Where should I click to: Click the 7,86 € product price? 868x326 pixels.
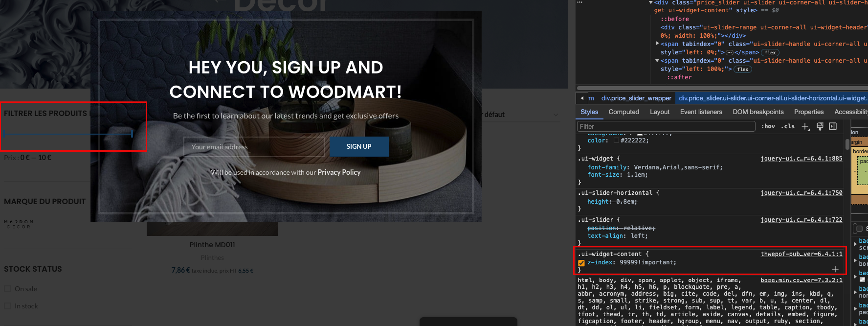click(180, 270)
